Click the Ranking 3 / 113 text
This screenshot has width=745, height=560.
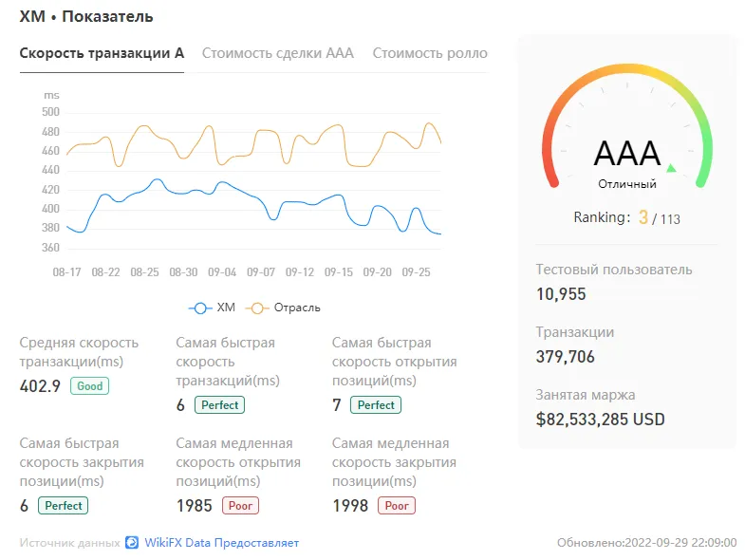(x=626, y=217)
